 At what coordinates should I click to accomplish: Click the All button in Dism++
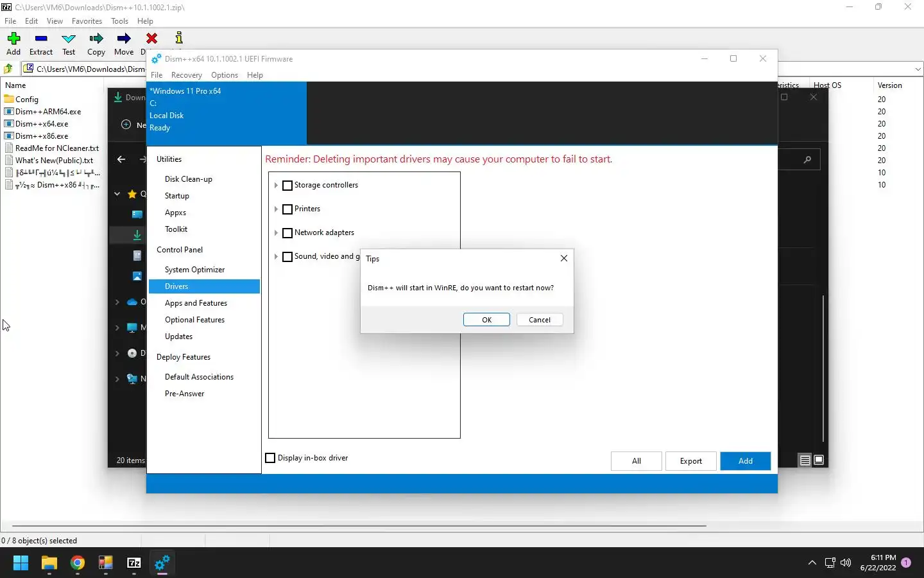pyautogui.click(x=637, y=461)
